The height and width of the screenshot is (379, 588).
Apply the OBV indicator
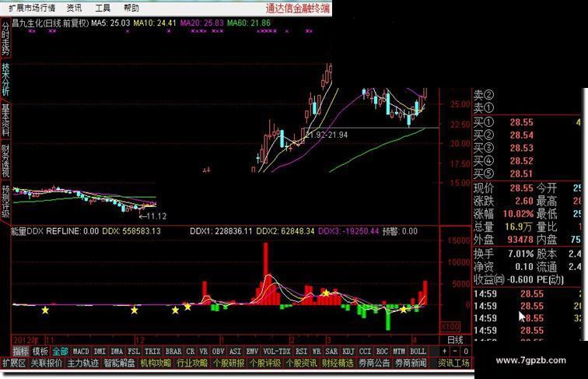[218, 352]
